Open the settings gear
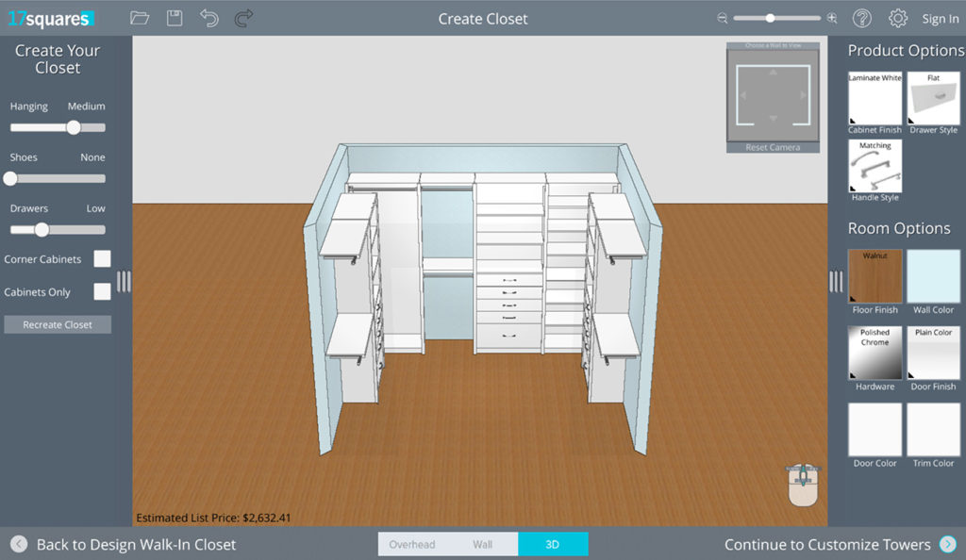The image size is (966, 560). coord(898,18)
